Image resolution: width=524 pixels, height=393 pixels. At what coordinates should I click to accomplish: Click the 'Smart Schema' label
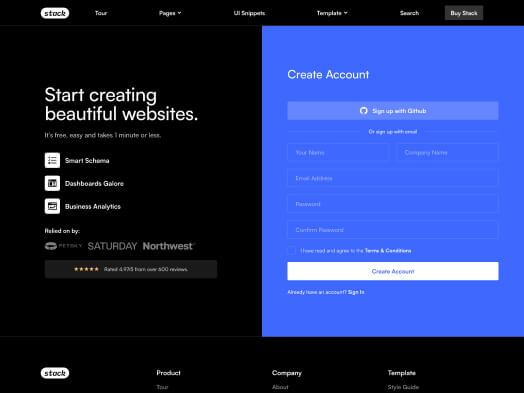[87, 160]
